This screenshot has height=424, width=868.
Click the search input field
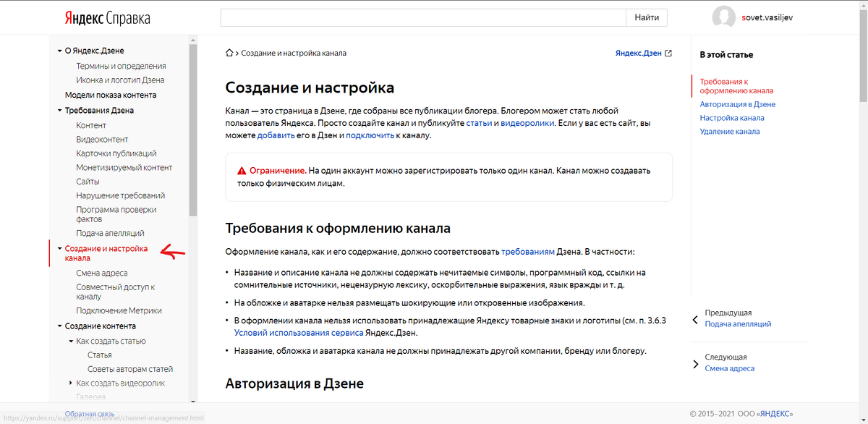422,17
